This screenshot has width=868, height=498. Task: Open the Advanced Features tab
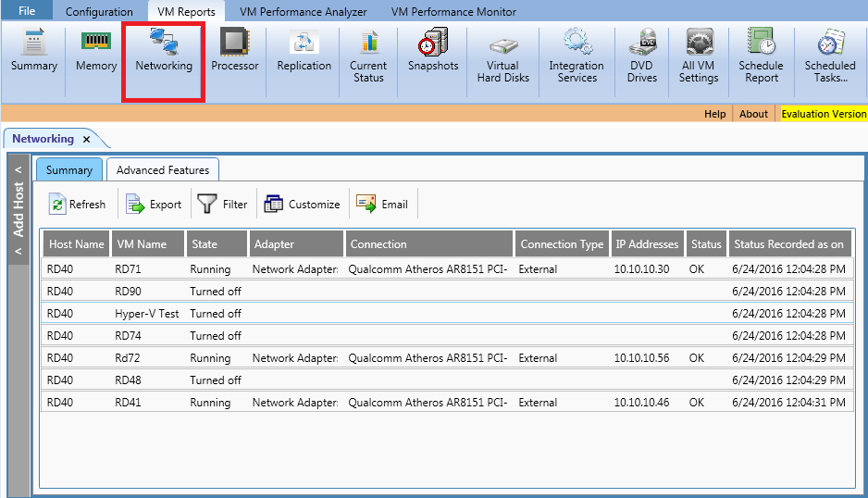pos(163,170)
